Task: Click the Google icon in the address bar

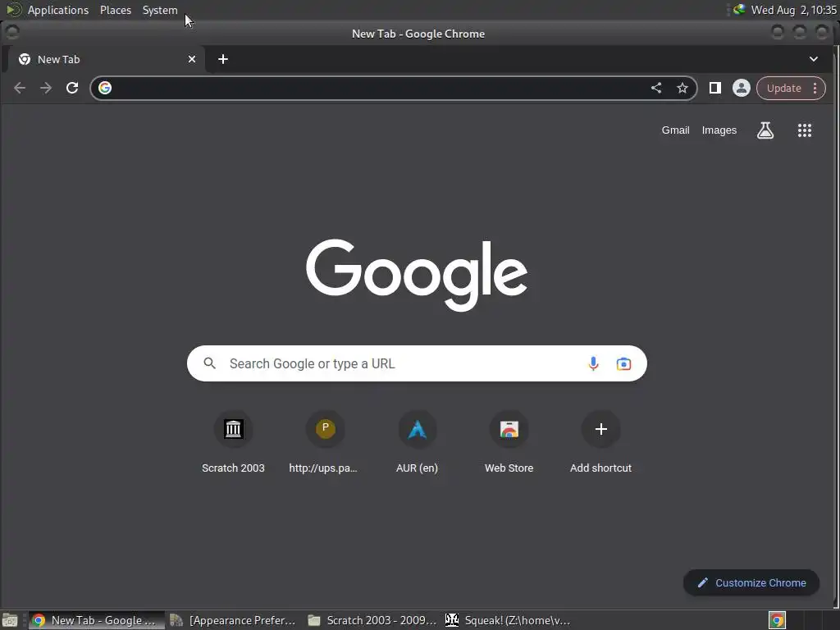Action: (105, 88)
